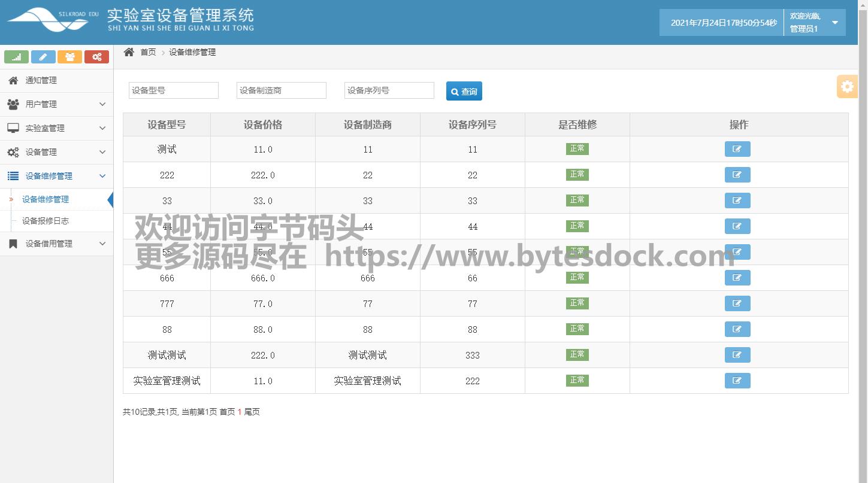
Task: Open the 管理员1 user dropdown
Action: point(815,23)
